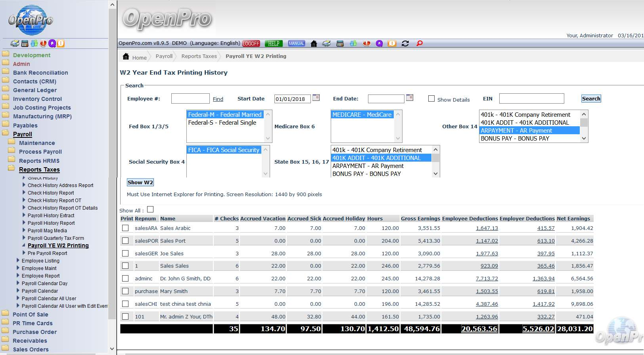644x355 pixels.
Task: Open the Find employee link
Action: point(218,99)
